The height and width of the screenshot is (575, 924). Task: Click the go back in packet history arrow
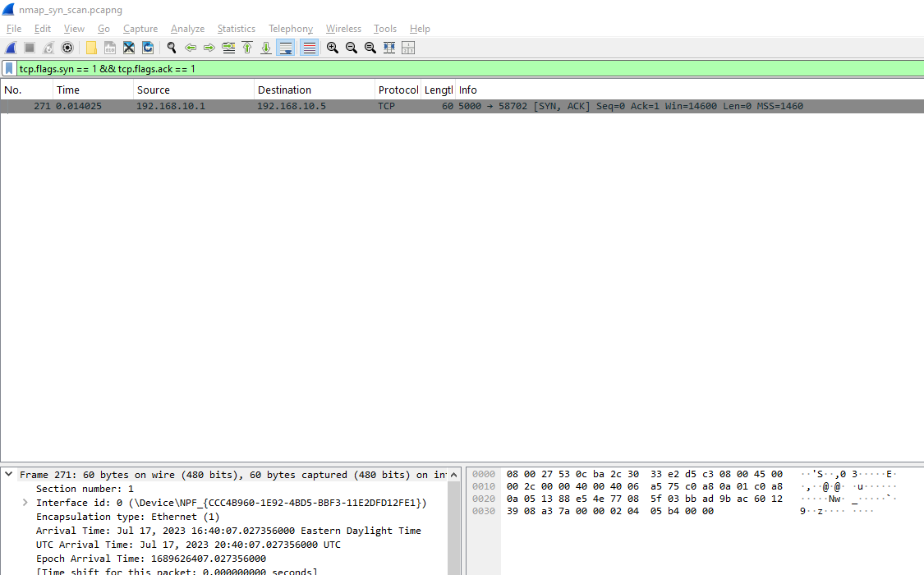191,47
